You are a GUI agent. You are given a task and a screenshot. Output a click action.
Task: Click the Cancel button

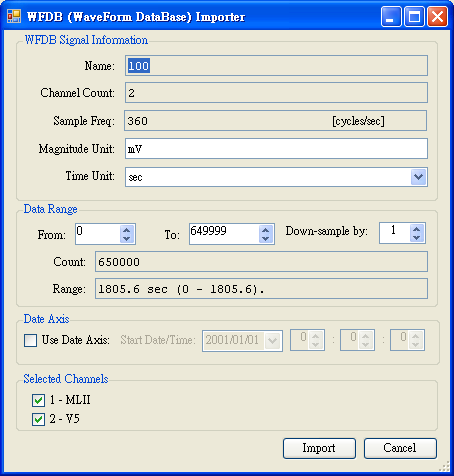(400, 448)
